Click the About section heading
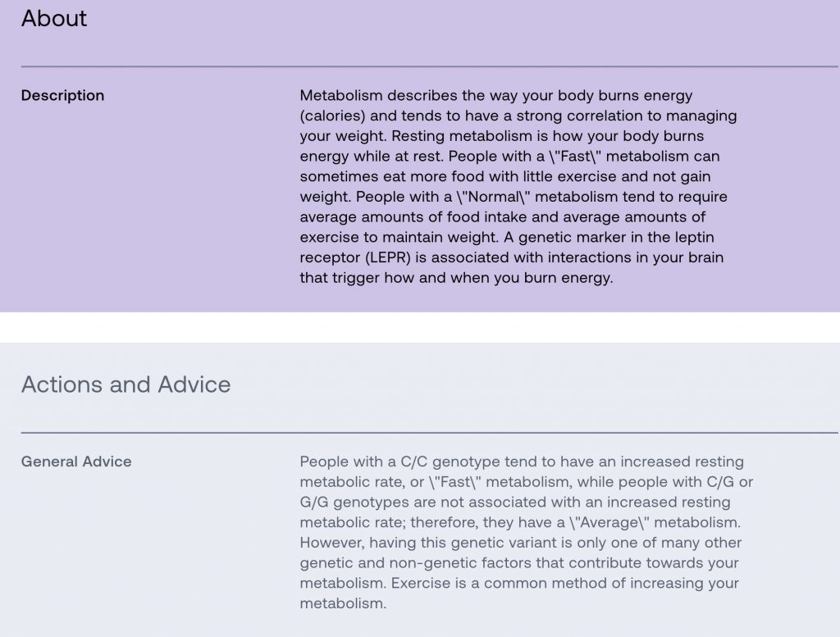840x637 pixels. click(53, 19)
